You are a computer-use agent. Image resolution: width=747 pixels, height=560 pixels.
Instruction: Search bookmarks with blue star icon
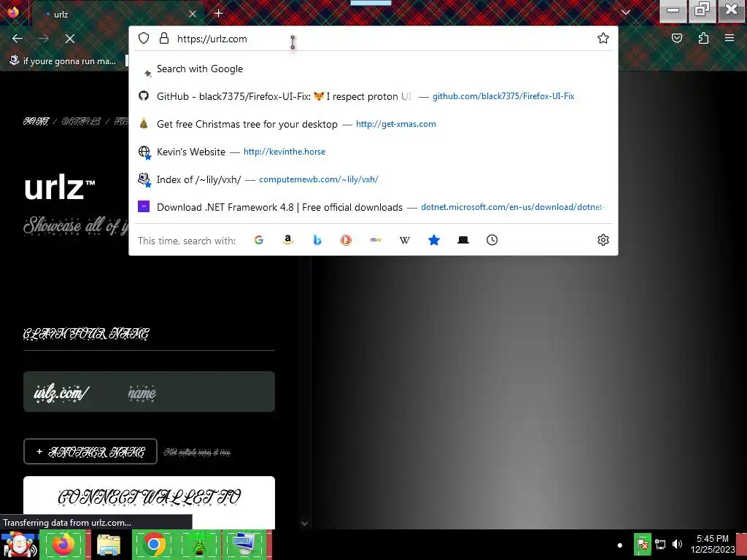click(433, 240)
